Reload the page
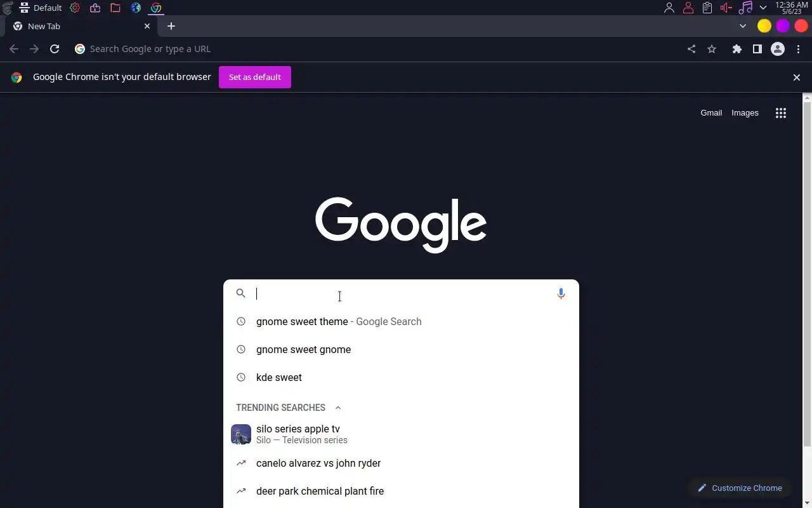This screenshot has width=812, height=508. coord(55,49)
